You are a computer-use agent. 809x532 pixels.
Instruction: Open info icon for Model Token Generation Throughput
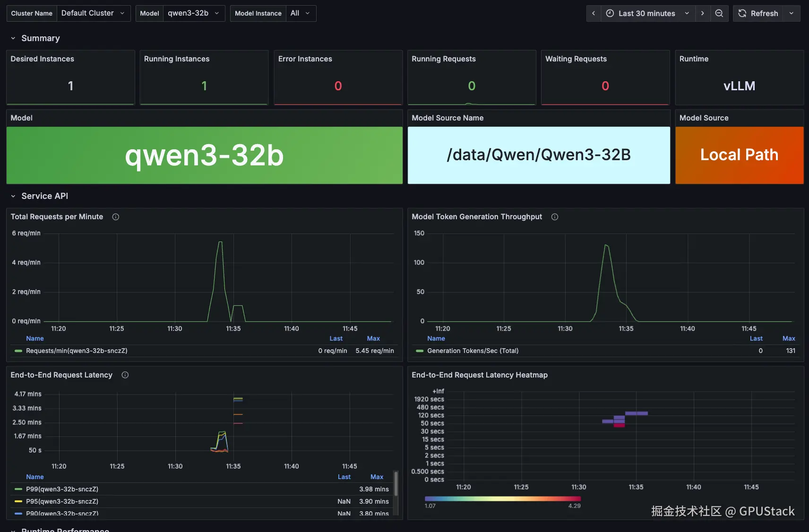coord(555,217)
